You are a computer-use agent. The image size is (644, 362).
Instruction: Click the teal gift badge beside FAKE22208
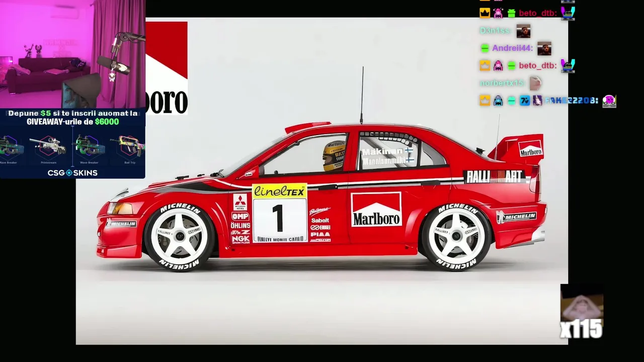tap(511, 101)
